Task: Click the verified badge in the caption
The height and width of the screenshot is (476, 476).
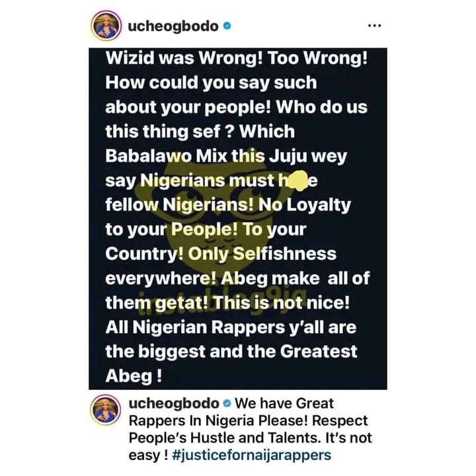Action: click(x=227, y=403)
